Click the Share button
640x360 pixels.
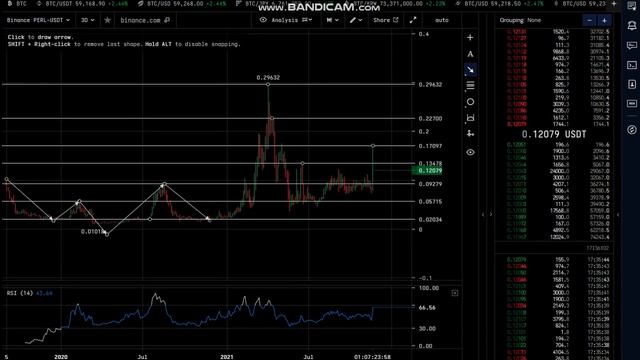[x=385, y=20]
